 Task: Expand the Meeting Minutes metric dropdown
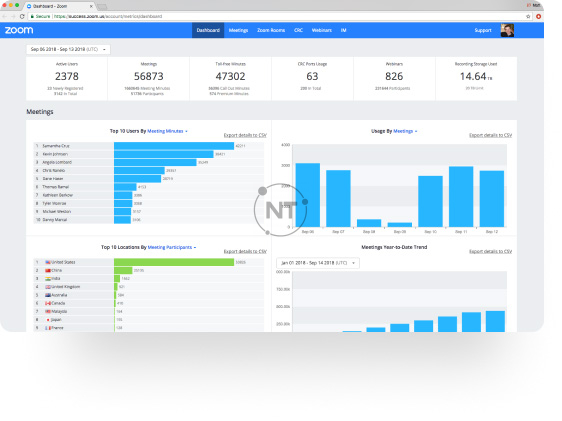click(167, 131)
